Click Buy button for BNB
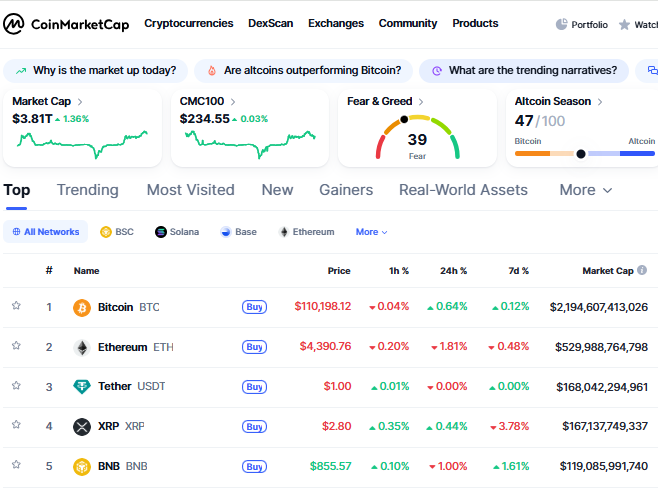658x489 pixels. [x=254, y=466]
